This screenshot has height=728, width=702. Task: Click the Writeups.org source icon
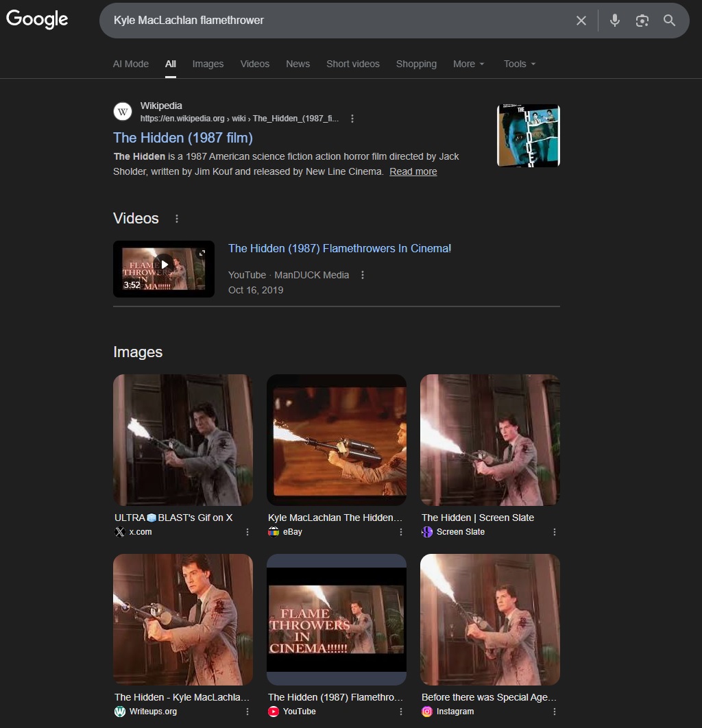[x=120, y=712]
